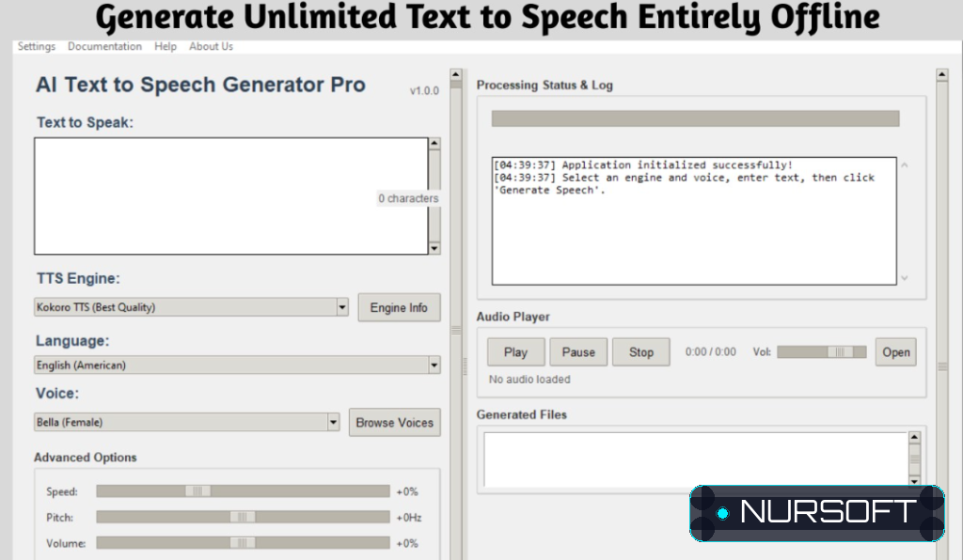Click the Generated Files list box
Image resolution: width=963 pixels, height=560 pixels.
[696, 459]
